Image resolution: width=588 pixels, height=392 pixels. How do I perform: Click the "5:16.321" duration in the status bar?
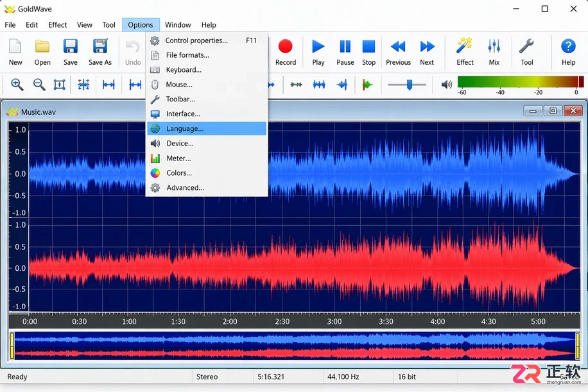click(x=271, y=377)
